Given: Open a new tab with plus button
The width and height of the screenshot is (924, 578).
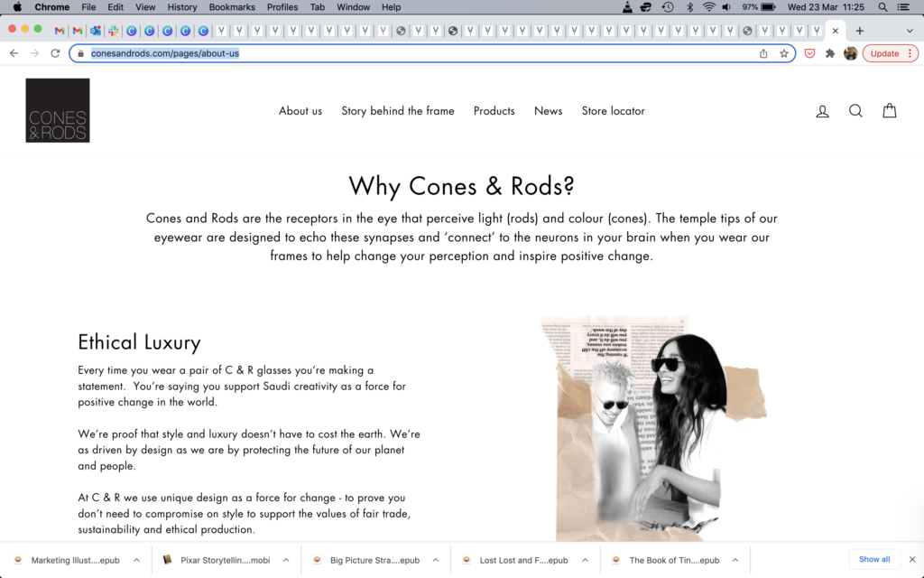Looking at the screenshot, I should 860,31.
